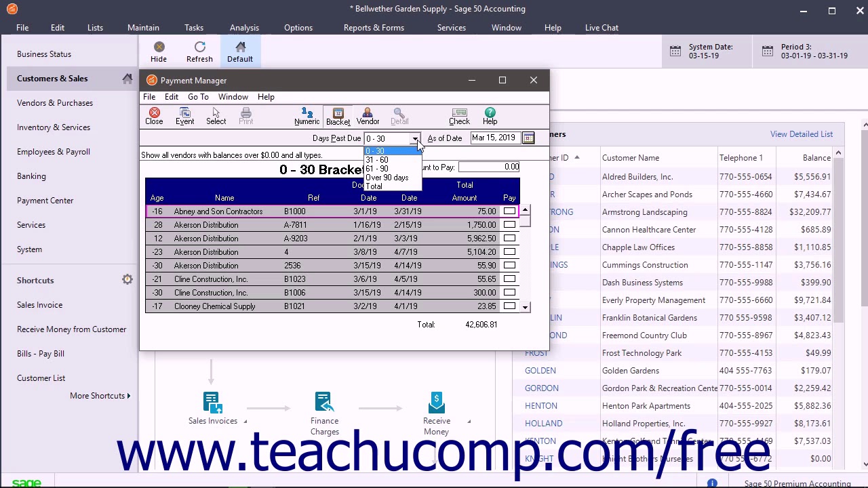The height and width of the screenshot is (488, 868).
Task: Open Finance Charges workflow icon
Action: point(324,402)
